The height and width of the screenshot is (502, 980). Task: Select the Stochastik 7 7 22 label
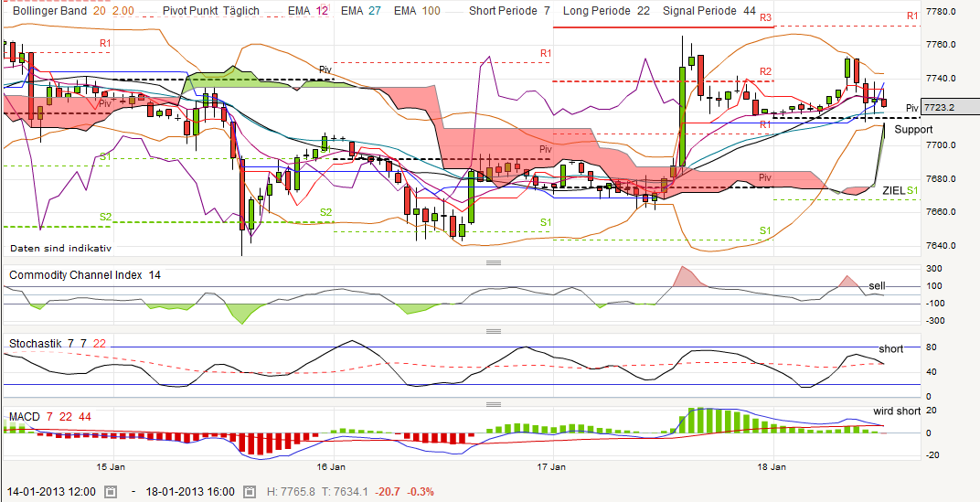[x=58, y=344]
